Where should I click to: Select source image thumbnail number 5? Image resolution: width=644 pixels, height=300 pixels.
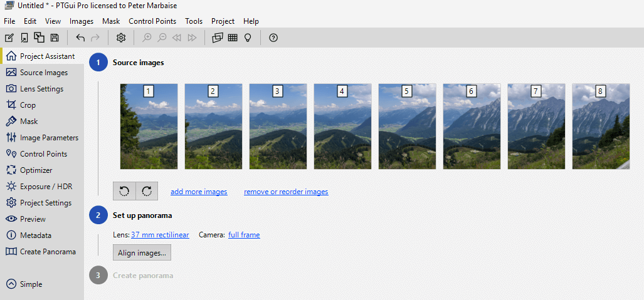[x=407, y=127]
